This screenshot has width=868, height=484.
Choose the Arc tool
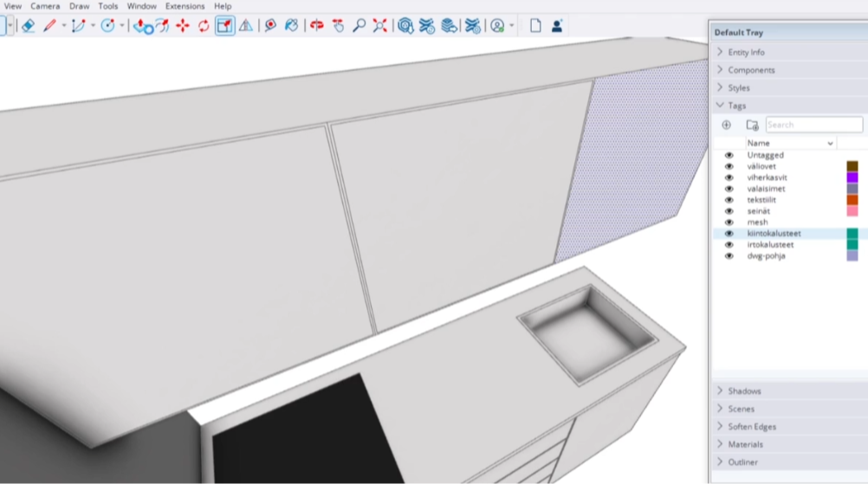pyautogui.click(x=78, y=25)
